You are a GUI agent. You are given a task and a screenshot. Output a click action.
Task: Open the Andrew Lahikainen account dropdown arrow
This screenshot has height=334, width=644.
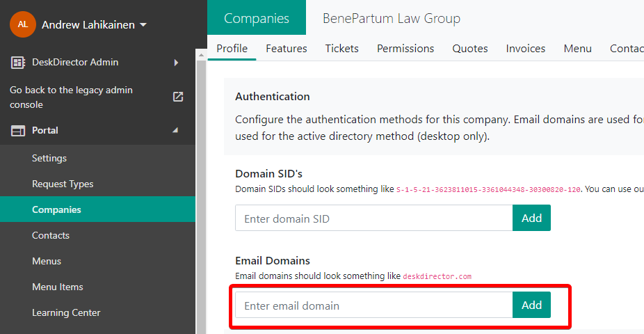coord(143,25)
